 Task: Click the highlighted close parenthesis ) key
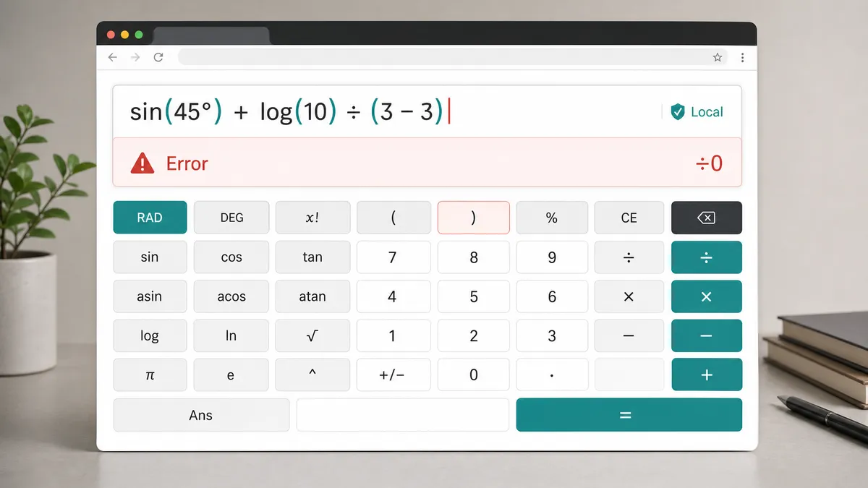click(x=473, y=218)
